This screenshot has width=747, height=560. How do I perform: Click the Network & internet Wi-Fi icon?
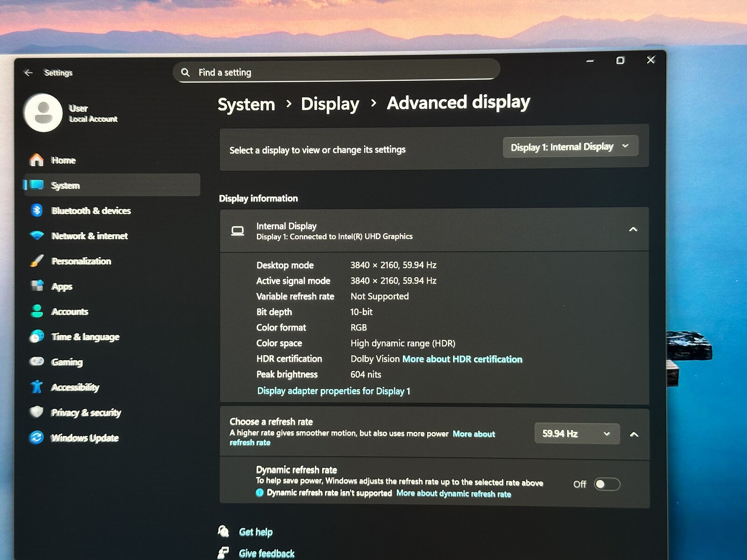click(x=36, y=236)
